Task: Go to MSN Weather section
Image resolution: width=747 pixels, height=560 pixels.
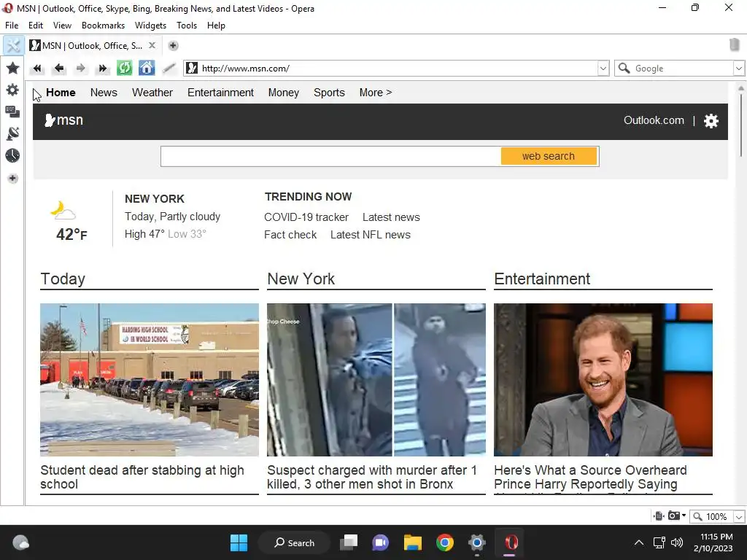Action: coord(152,93)
